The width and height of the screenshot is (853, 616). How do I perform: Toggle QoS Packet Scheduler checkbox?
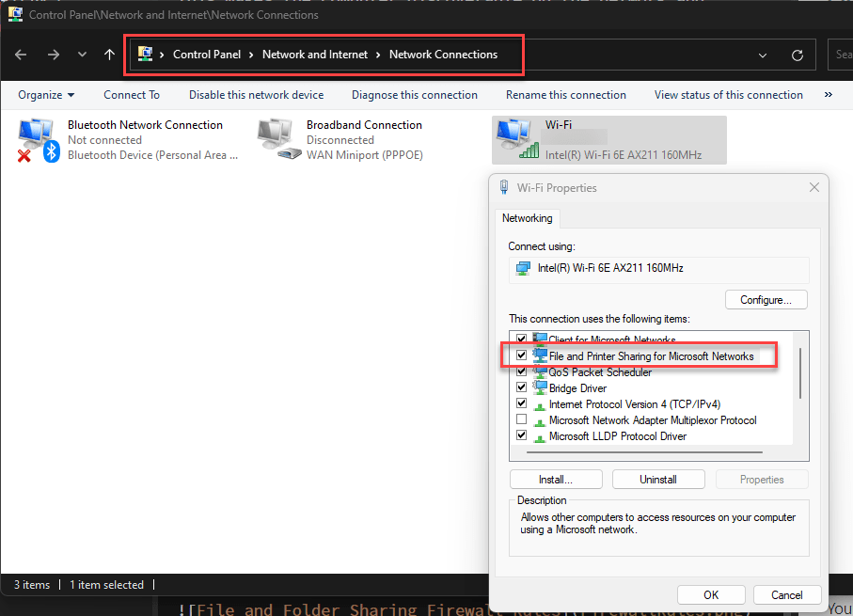(x=522, y=371)
